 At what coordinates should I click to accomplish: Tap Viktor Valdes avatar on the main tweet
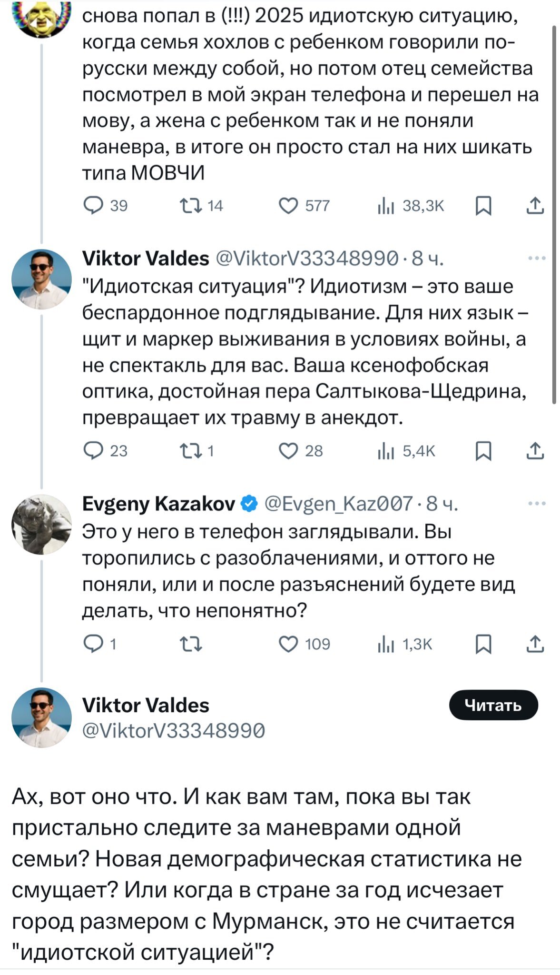coord(41,717)
